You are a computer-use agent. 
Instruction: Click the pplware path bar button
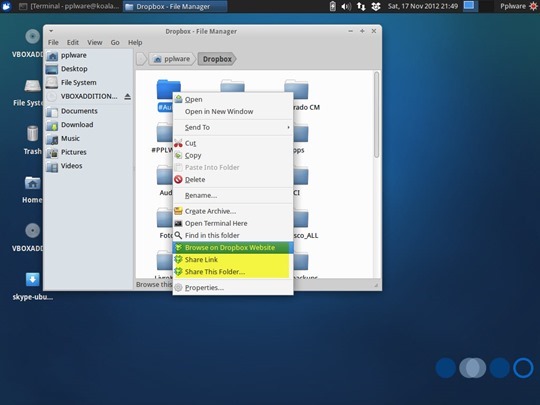172,59
